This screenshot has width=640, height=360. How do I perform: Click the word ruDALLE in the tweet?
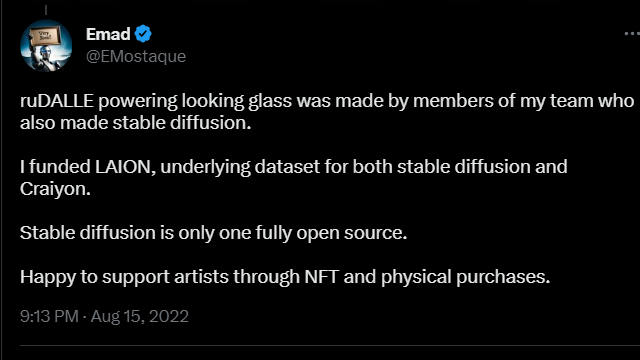coord(57,101)
